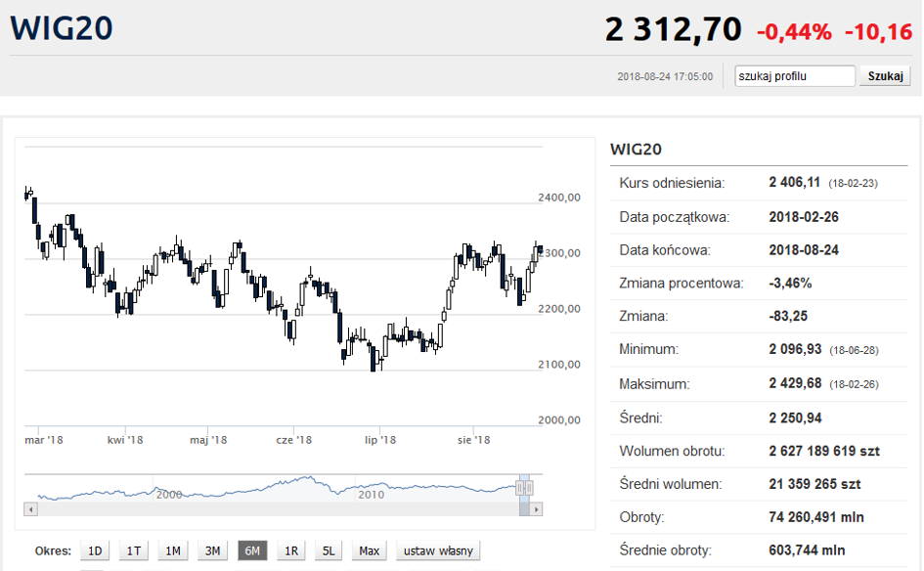Click the 'Średni wolumen' value 21 359 265 szt
The width and height of the screenshot is (924, 571).
(x=814, y=484)
